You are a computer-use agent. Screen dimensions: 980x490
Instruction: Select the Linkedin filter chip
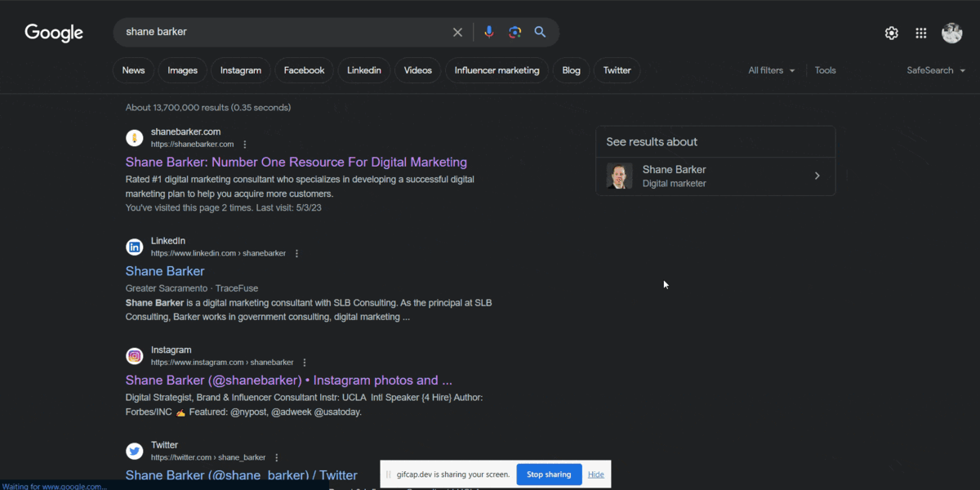(364, 70)
